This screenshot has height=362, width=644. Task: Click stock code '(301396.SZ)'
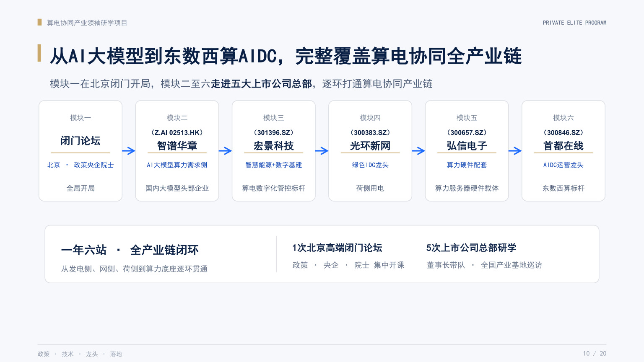[274, 132]
